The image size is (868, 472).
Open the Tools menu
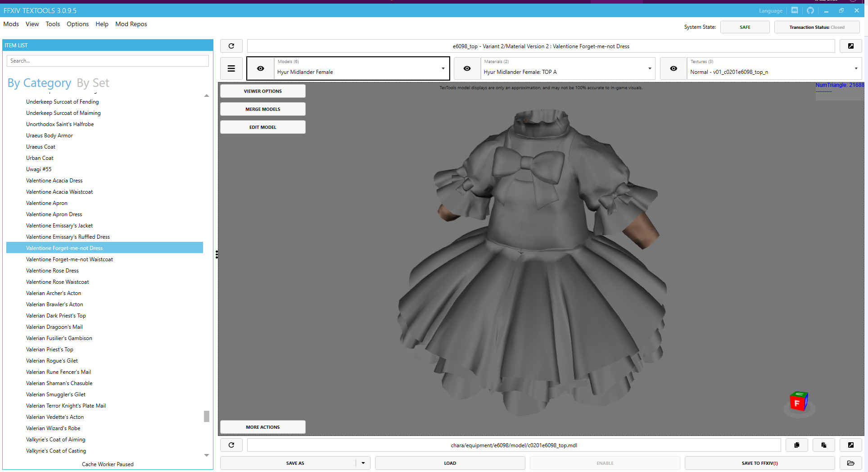53,24
